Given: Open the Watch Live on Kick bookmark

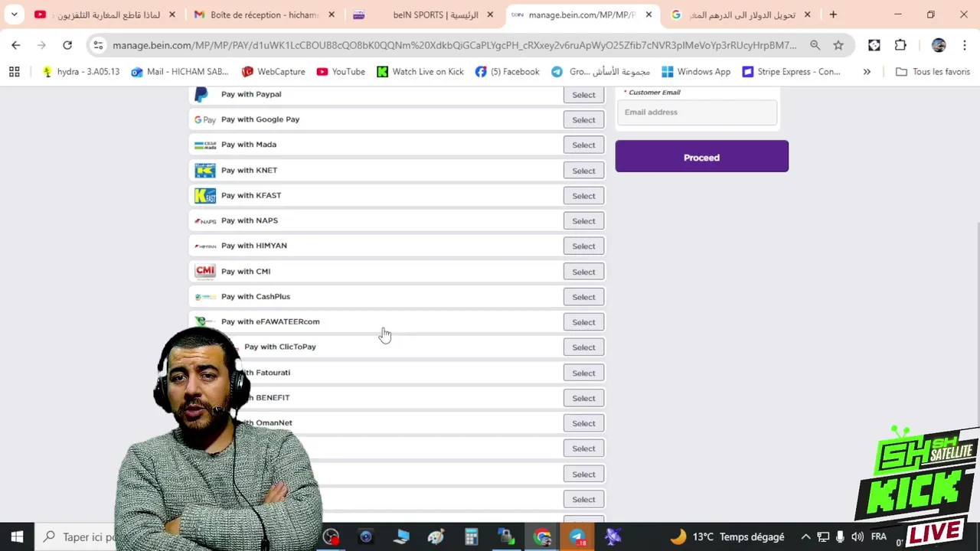Looking at the screenshot, I should point(420,72).
